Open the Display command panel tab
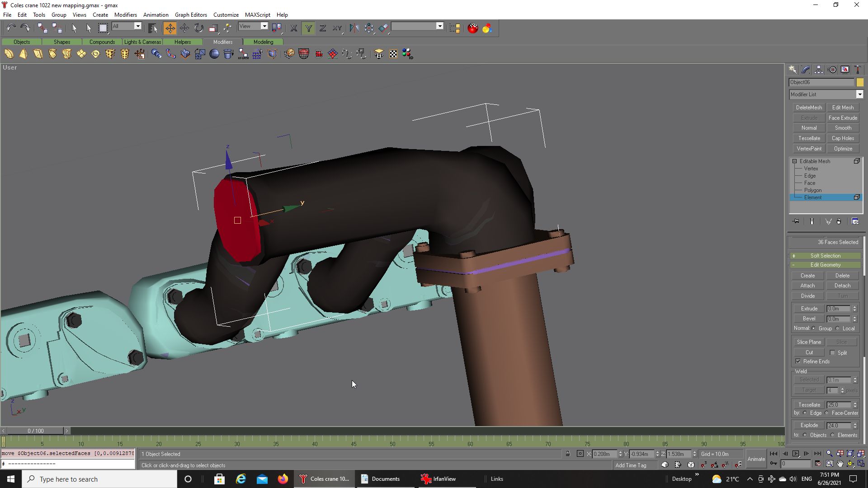Screen dimensions: 868x488 tap(845, 70)
